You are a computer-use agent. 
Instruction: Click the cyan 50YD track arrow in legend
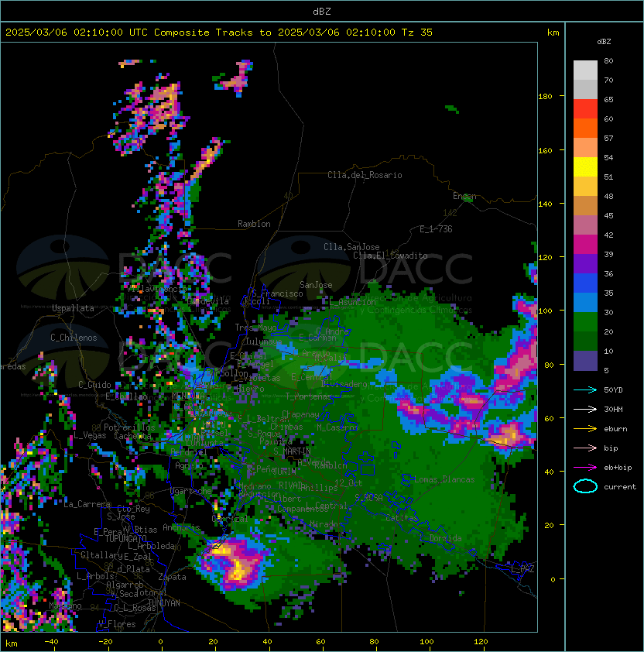pos(585,390)
